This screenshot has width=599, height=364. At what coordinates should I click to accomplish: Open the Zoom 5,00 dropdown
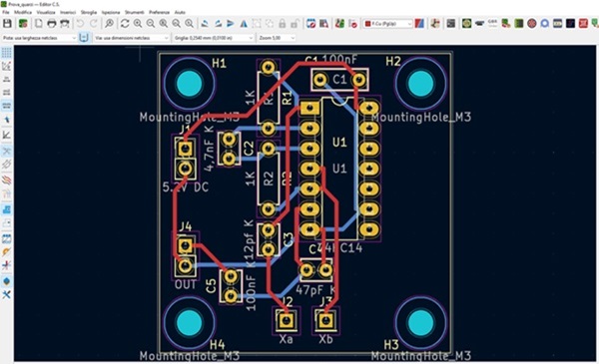[x=277, y=38]
